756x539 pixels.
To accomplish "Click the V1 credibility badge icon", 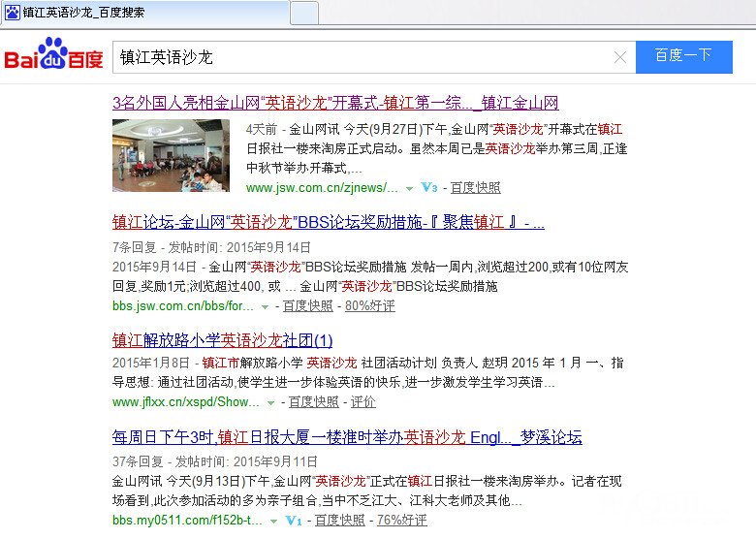I will [294, 521].
